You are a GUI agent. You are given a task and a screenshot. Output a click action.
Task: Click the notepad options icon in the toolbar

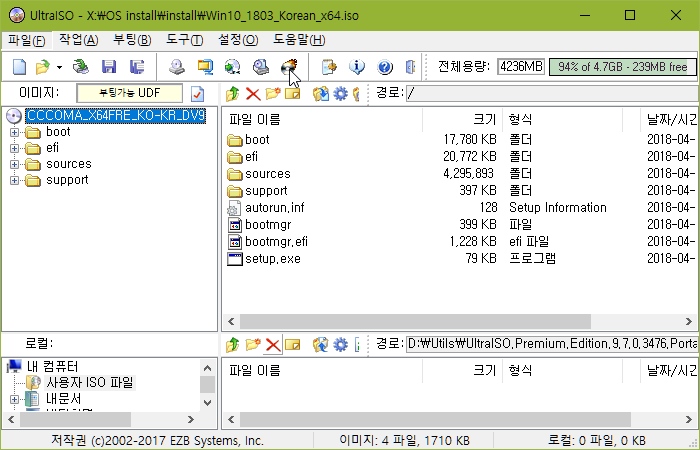329,67
